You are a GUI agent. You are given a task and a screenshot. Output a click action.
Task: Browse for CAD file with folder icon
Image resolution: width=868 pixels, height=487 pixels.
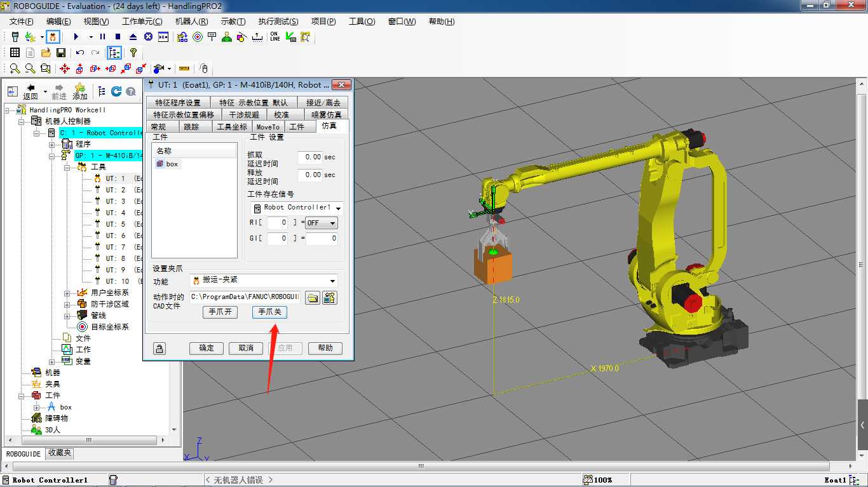(313, 298)
